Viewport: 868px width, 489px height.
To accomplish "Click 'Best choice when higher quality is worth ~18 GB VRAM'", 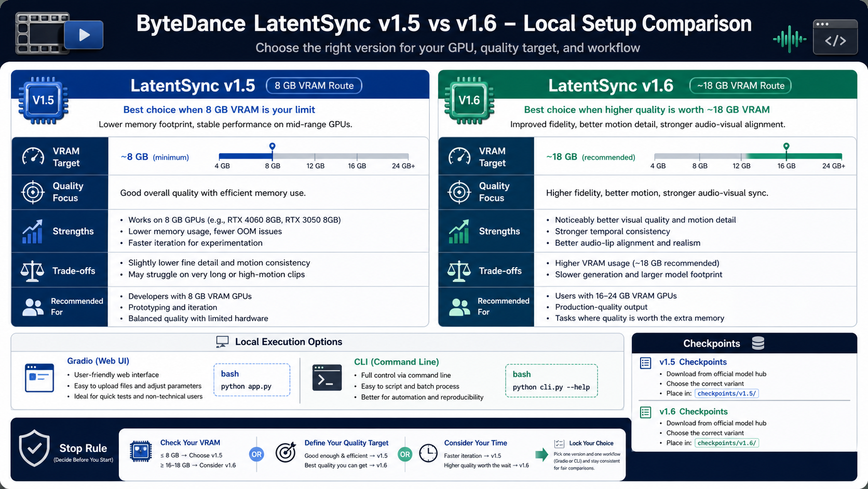I will pyautogui.click(x=647, y=110).
